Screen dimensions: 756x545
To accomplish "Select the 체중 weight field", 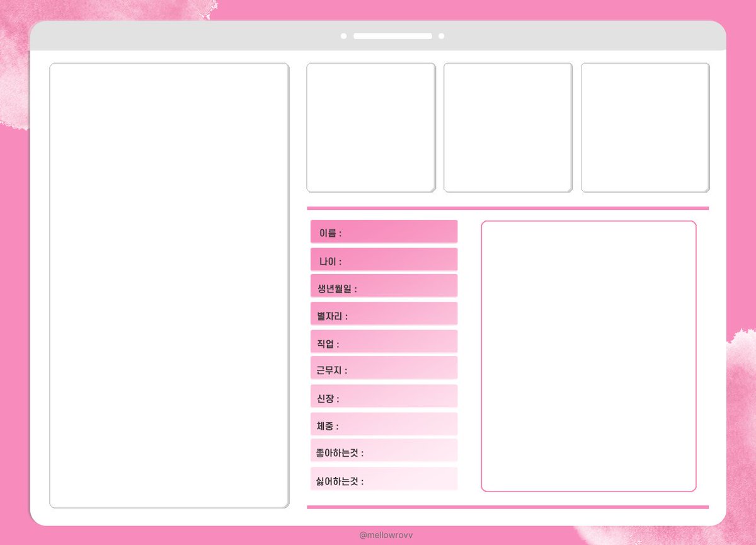I will click(x=384, y=424).
